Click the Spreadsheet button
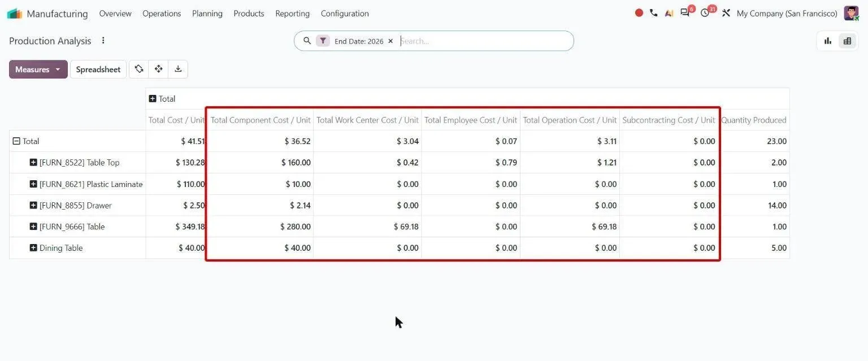 pos(98,69)
